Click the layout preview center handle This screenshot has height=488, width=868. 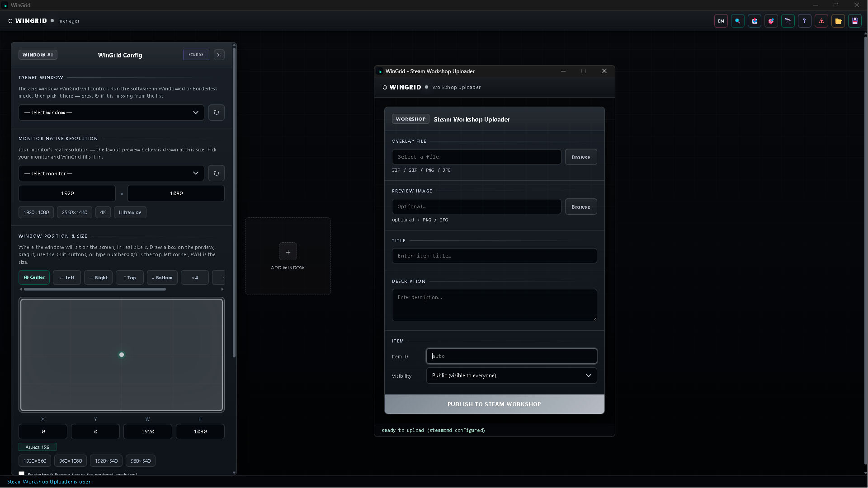click(x=122, y=355)
